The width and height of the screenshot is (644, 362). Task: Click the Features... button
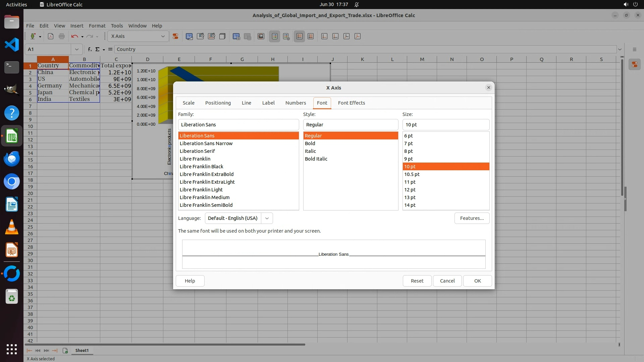[x=472, y=218]
